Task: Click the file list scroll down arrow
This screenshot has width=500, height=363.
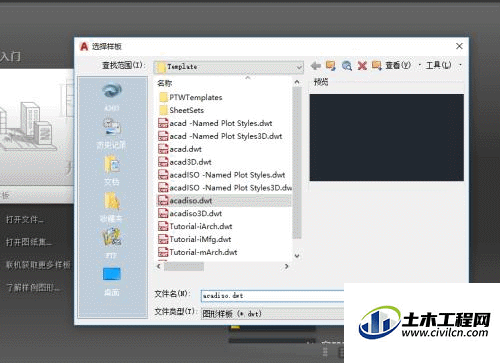Action: pyautogui.click(x=297, y=256)
